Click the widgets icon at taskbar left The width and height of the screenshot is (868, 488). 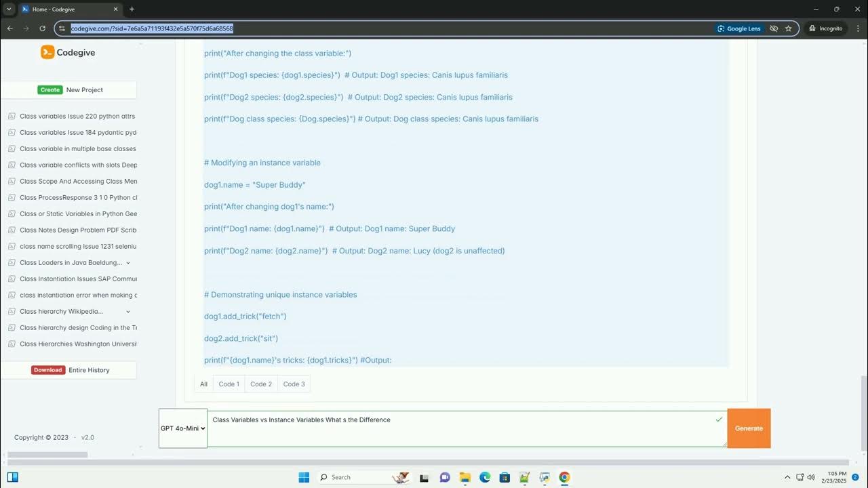[12, 477]
